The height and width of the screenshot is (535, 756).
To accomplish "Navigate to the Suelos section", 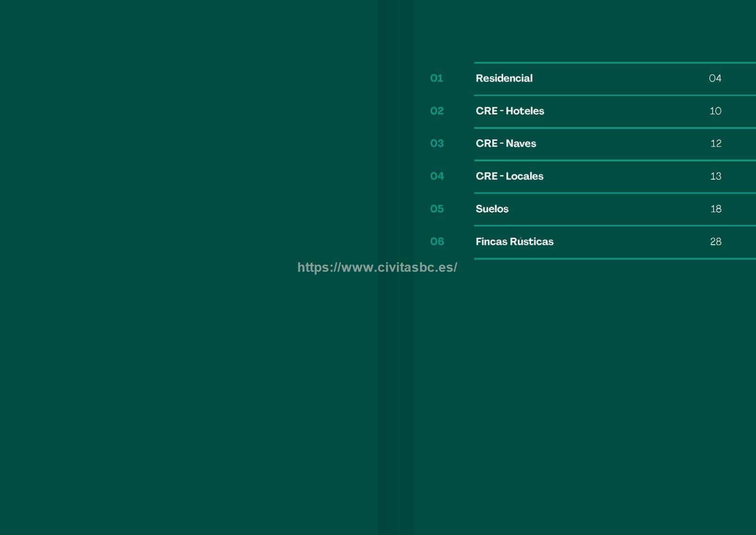I will coord(492,209).
